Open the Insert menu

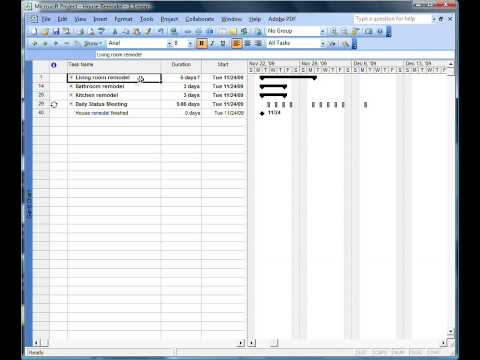(100, 19)
